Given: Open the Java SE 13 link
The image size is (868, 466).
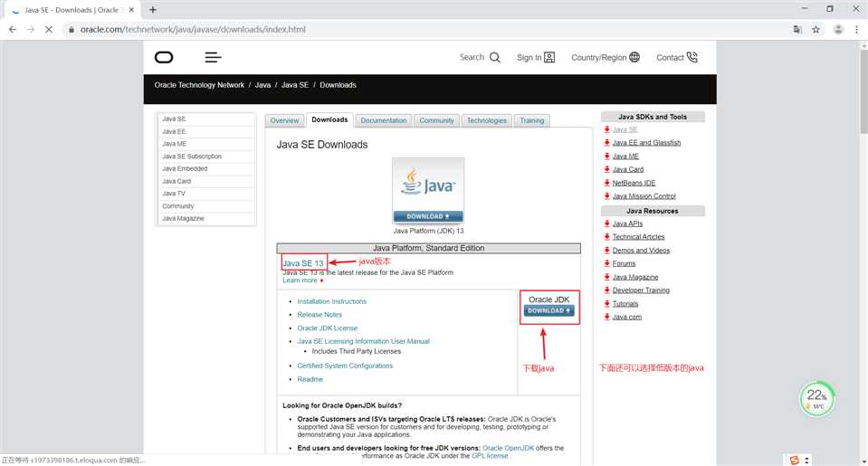Looking at the screenshot, I should point(303,263).
